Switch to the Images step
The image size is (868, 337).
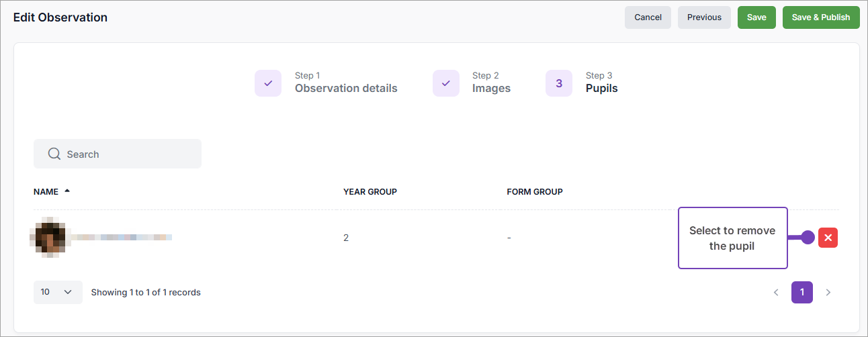(x=491, y=88)
